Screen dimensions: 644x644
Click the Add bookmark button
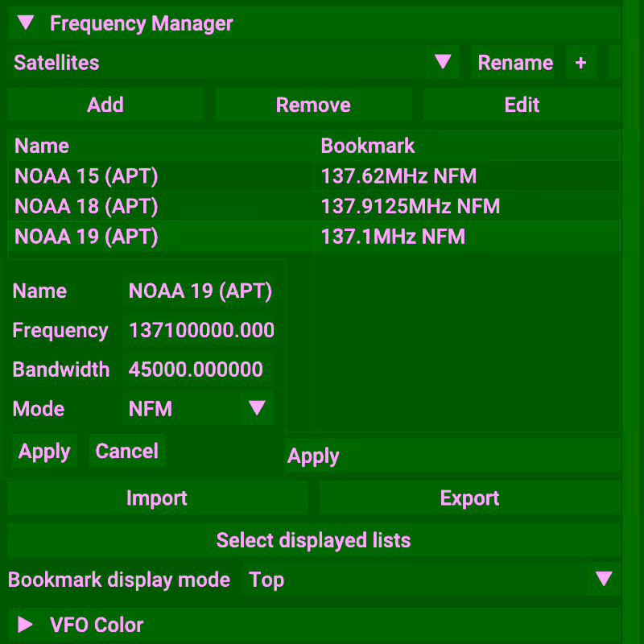click(105, 105)
